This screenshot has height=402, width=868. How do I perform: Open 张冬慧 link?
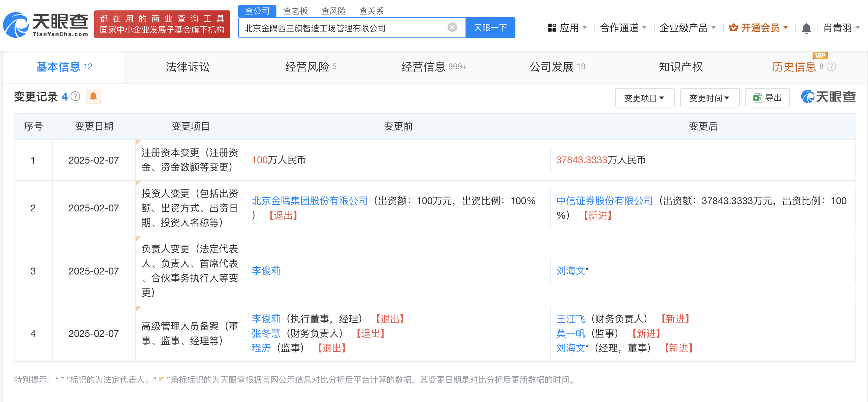[266, 333]
